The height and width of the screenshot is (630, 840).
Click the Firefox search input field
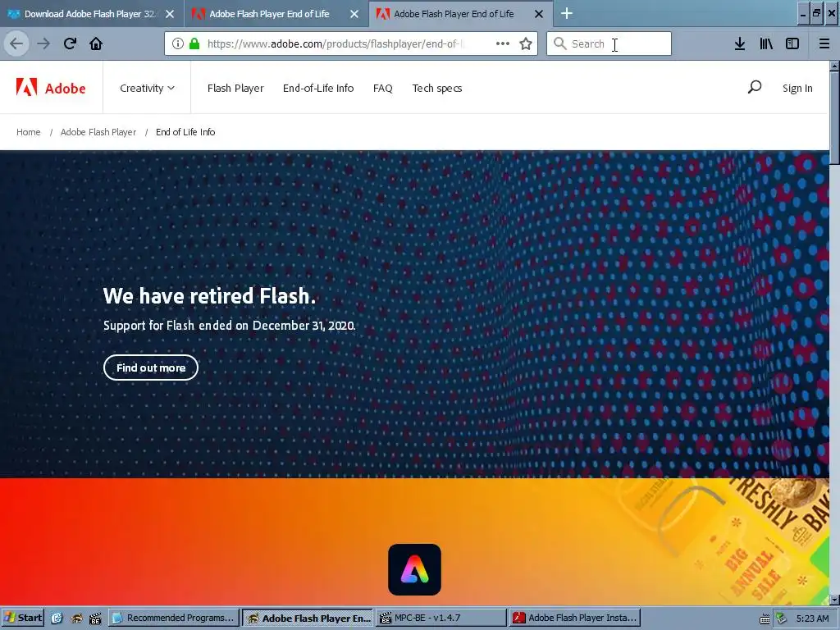coord(609,43)
